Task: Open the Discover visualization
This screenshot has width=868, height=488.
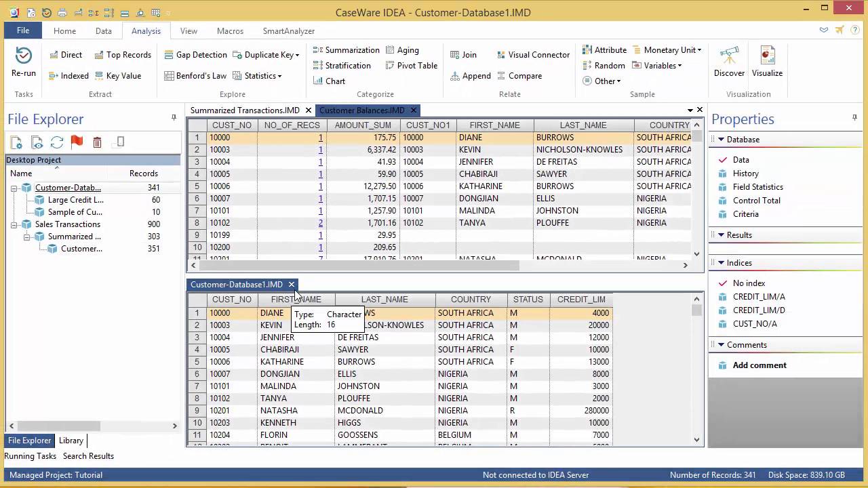Action: [729, 62]
